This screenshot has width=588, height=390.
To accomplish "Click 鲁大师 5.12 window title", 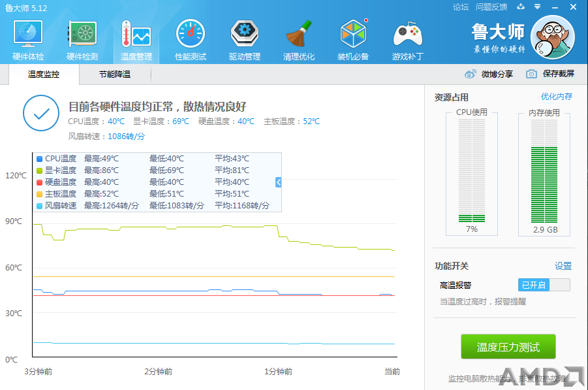I will coord(26,8).
